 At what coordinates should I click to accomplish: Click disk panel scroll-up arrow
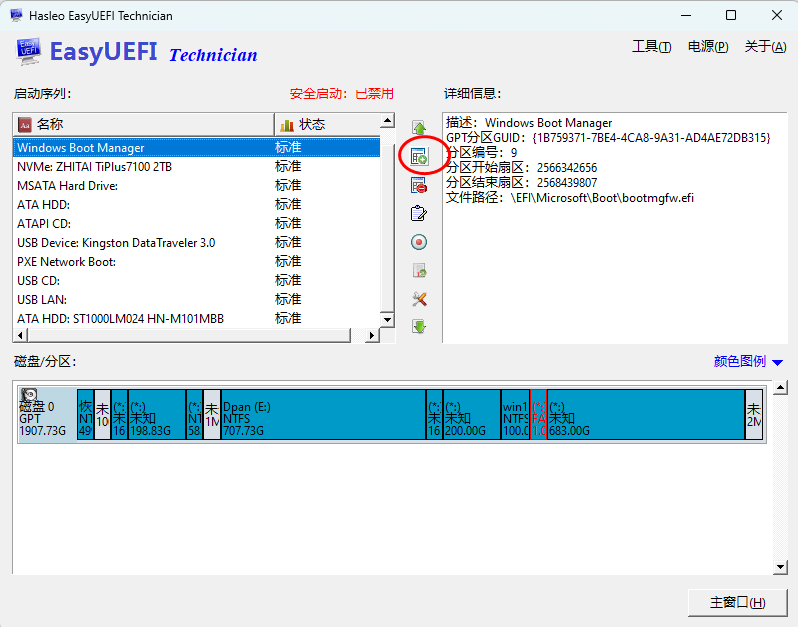tap(780, 388)
